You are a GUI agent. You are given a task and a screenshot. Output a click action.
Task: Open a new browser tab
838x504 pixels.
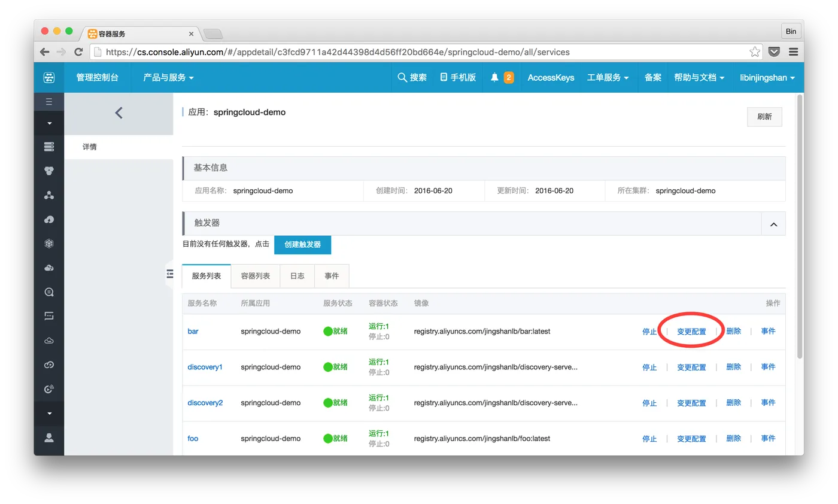(213, 34)
